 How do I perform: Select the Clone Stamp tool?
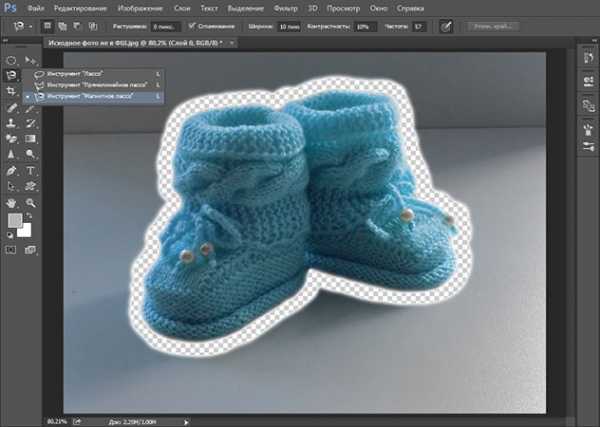point(11,123)
